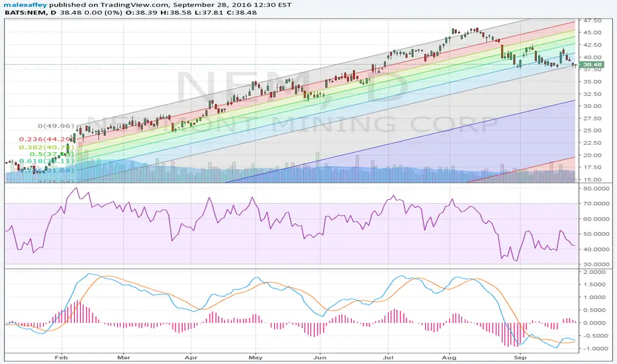Viewport: 617px width, 364px height.
Task: Click the Apr date axis label
Action: [x=191, y=357]
